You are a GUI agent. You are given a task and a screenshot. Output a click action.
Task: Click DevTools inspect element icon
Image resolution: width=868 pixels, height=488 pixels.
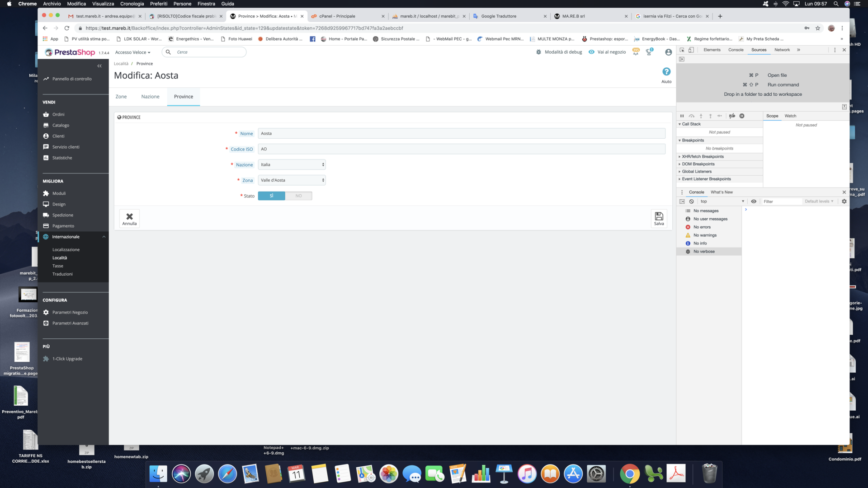pyautogui.click(x=682, y=50)
